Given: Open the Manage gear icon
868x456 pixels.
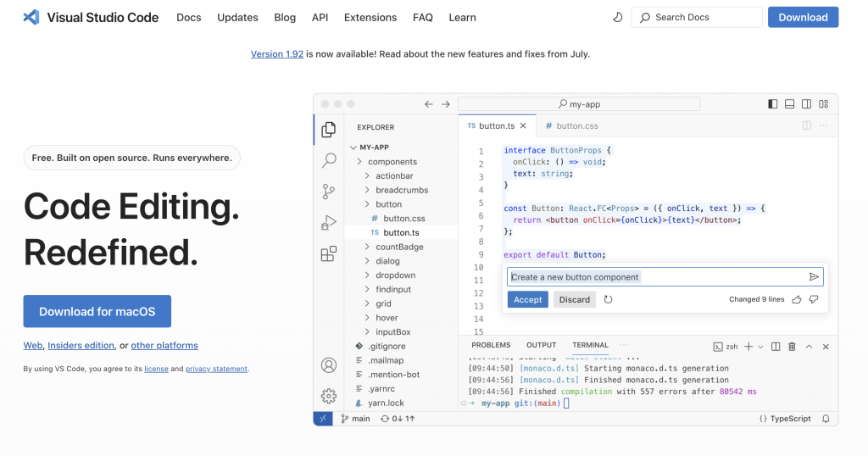Looking at the screenshot, I should pos(329,396).
